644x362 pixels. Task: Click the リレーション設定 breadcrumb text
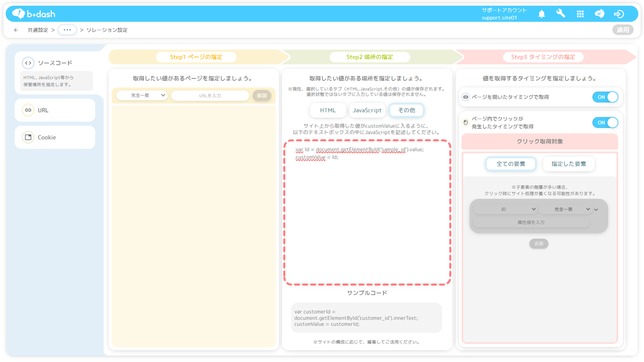click(107, 30)
